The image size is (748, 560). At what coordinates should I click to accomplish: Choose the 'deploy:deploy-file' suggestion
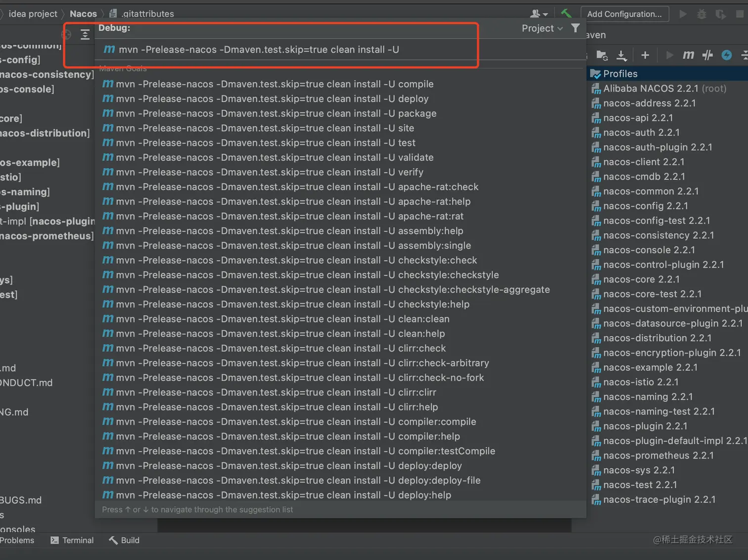(340, 480)
